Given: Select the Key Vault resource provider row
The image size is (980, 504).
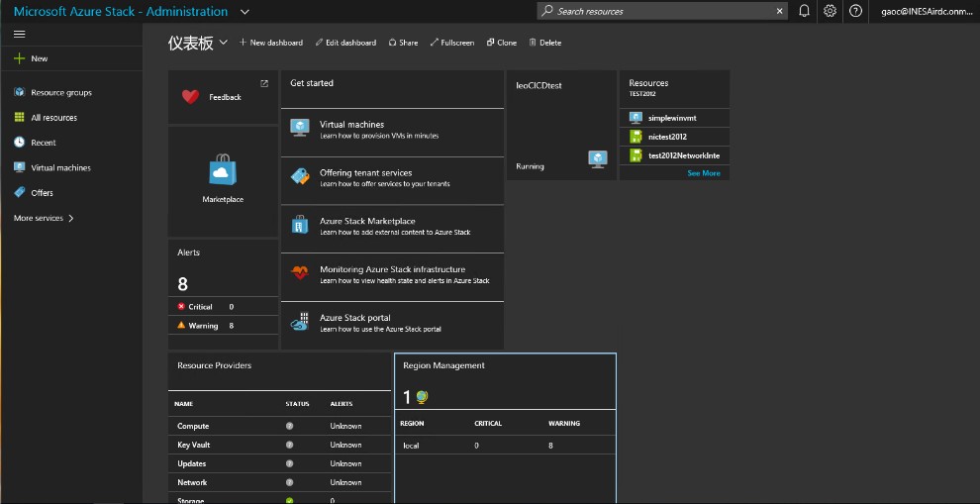Looking at the screenshot, I should (280, 445).
